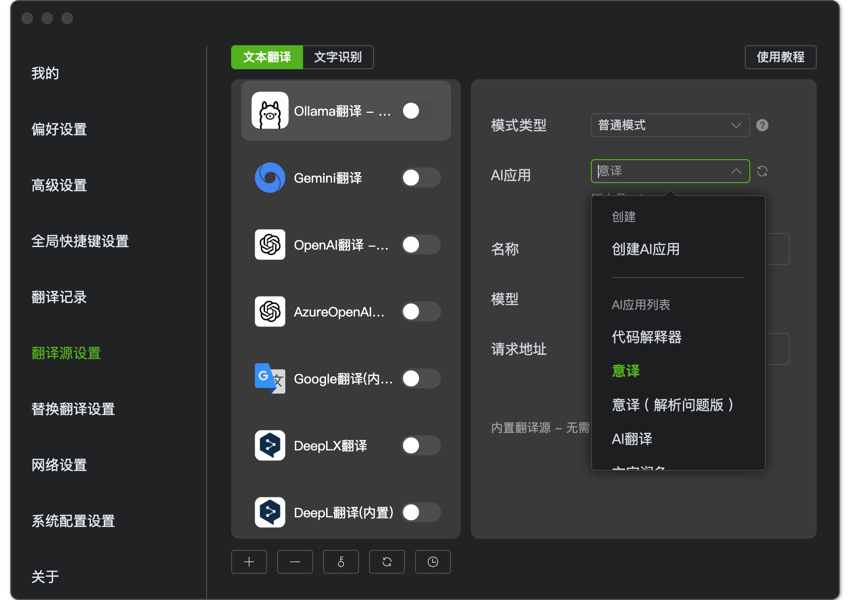
Task: Toggle the AzureOpenAI switch
Action: [x=421, y=312]
